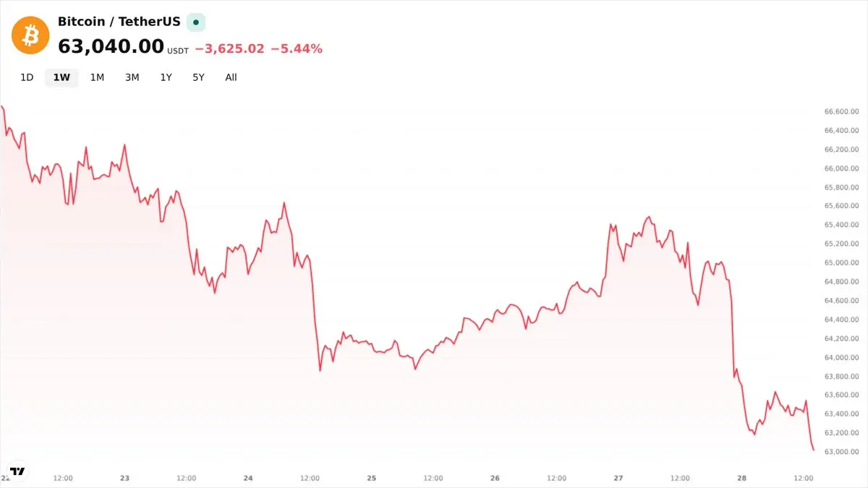Switch to the 1M range
This screenshot has width=868, height=488.
97,77
